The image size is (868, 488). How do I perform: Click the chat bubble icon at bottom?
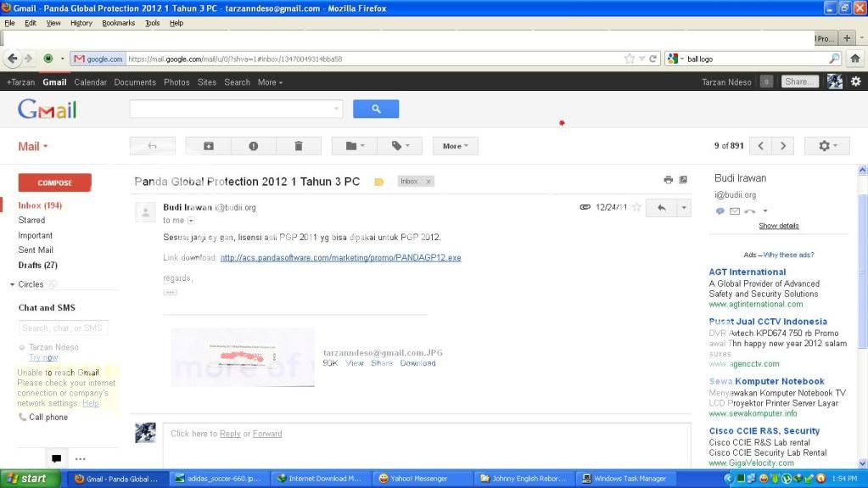[x=57, y=458]
